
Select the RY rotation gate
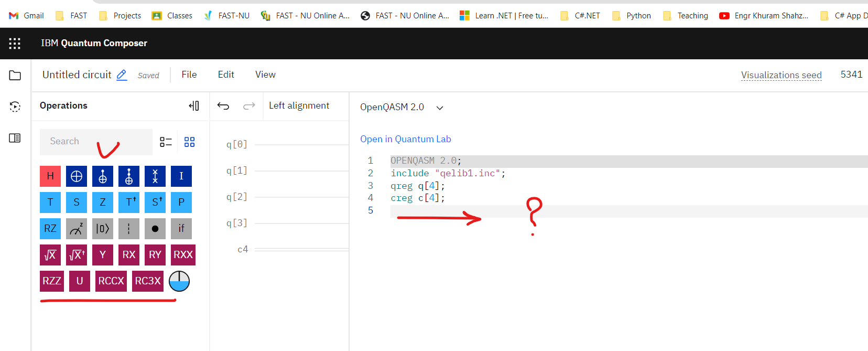click(155, 255)
